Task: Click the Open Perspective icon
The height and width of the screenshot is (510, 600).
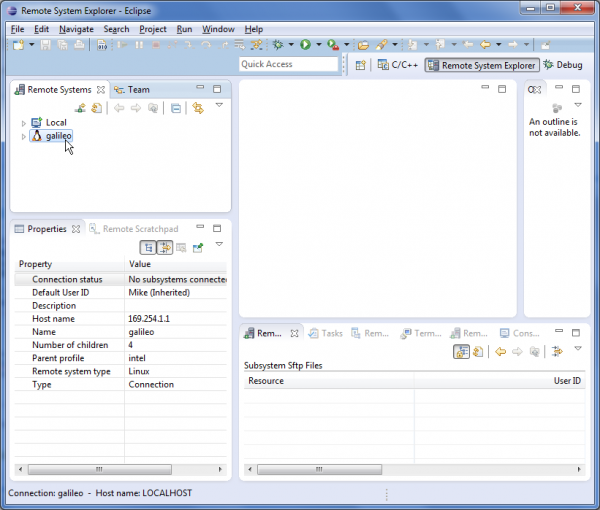Action: (360, 65)
